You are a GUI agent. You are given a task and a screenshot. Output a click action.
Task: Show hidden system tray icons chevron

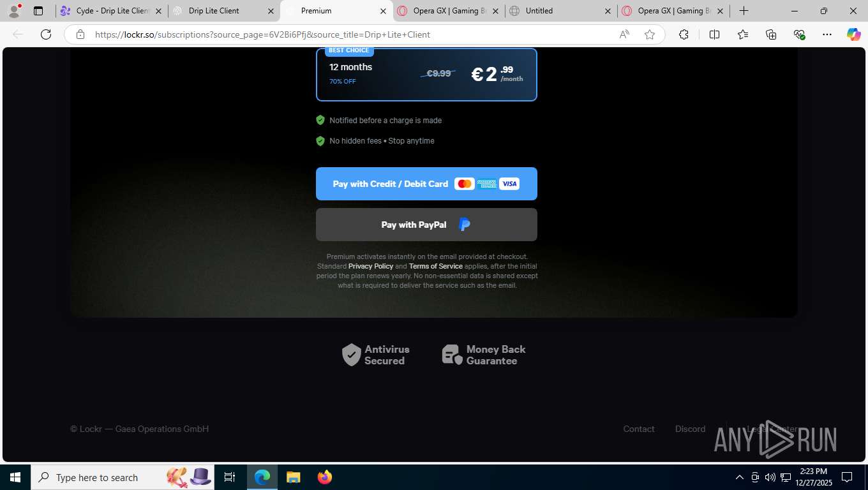[x=739, y=477]
